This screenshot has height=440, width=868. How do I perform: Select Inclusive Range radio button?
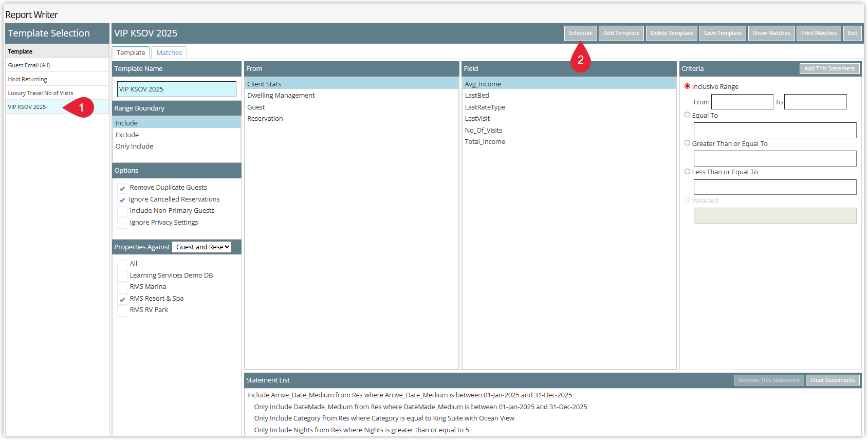coord(687,86)
